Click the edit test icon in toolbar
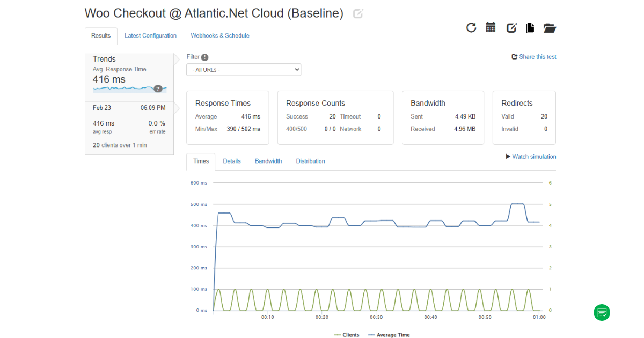The width and height of the screenshot is (644, 338). click(x=511, y=28)
